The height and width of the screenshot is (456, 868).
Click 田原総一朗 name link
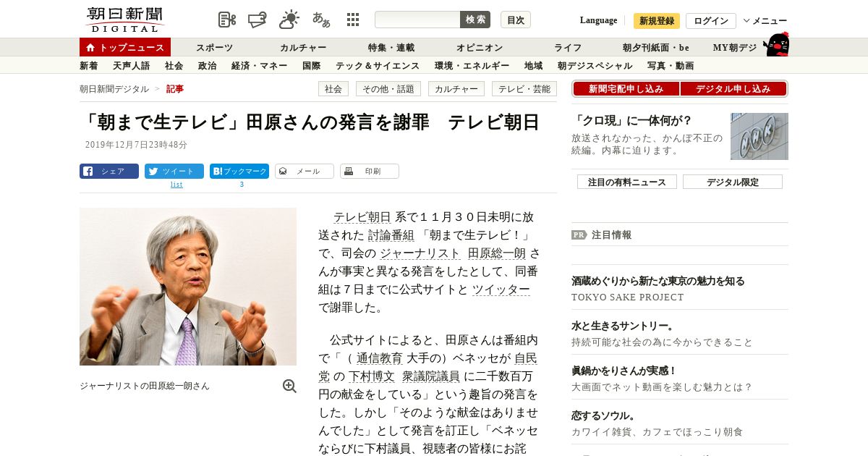(497, 253)
